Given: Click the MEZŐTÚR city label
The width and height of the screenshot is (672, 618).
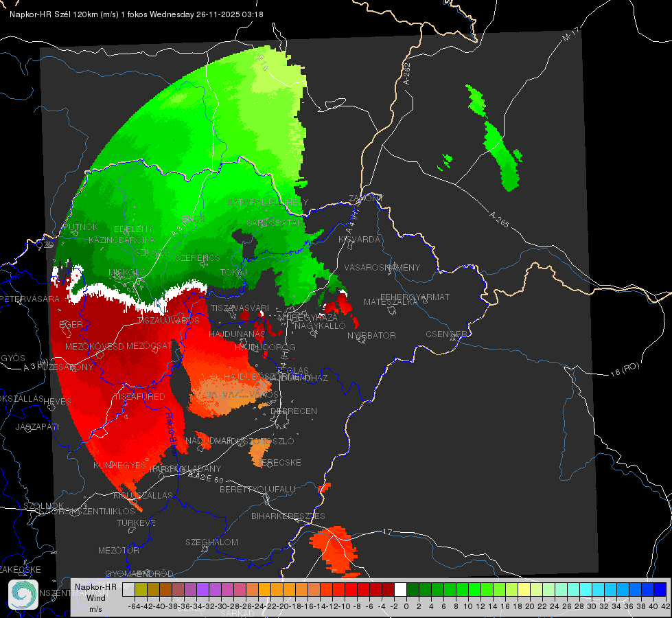Looking at the screenshot, I should pos(119,550).
